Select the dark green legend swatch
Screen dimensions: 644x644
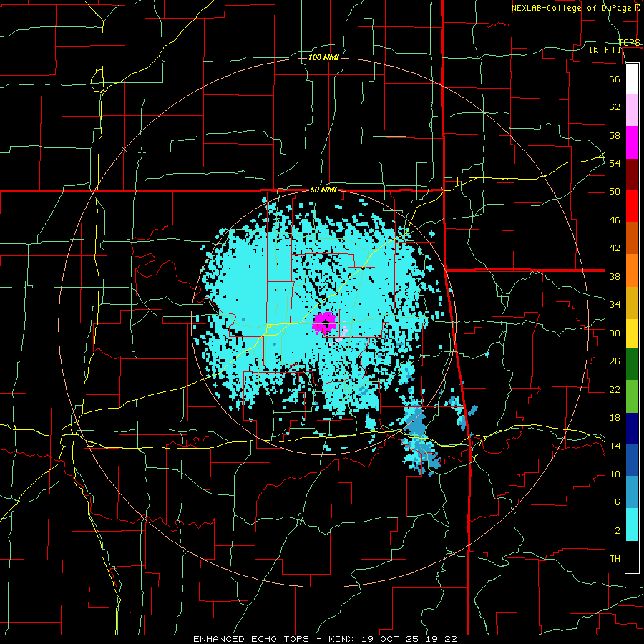tap(632, 364)
